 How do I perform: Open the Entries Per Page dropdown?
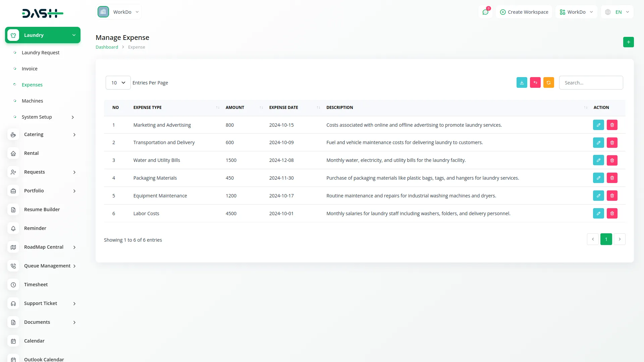point(118,82)
